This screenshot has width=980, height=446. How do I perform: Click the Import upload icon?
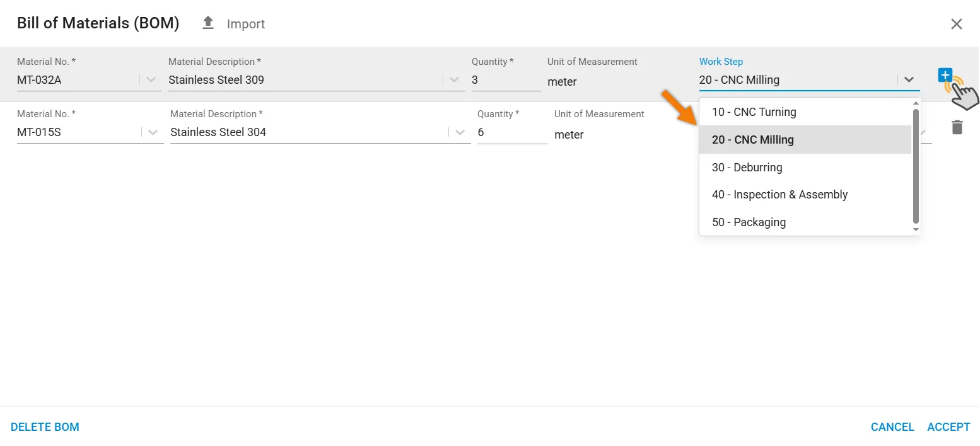(x=208, y=23)
